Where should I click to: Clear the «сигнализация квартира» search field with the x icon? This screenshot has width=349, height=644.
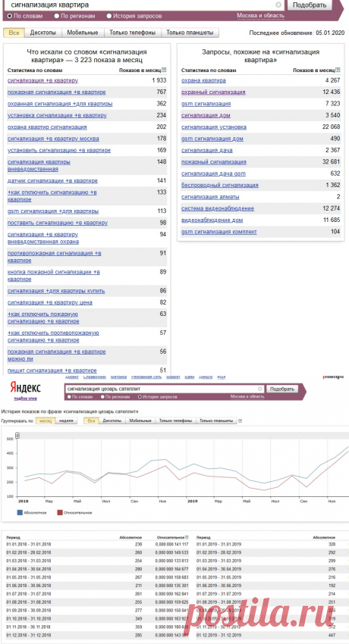pyautogui.click(x=278, y=5)
